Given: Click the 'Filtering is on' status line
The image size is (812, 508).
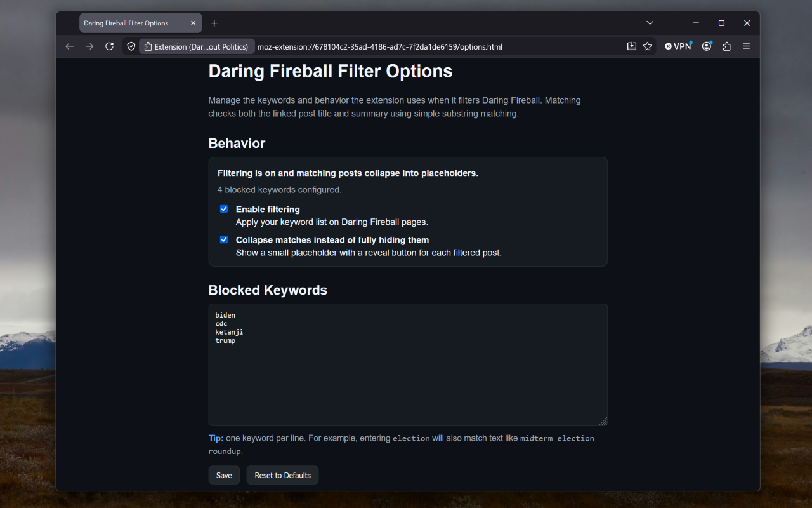Looking at the screenshot, I should [x=348, y=173].
